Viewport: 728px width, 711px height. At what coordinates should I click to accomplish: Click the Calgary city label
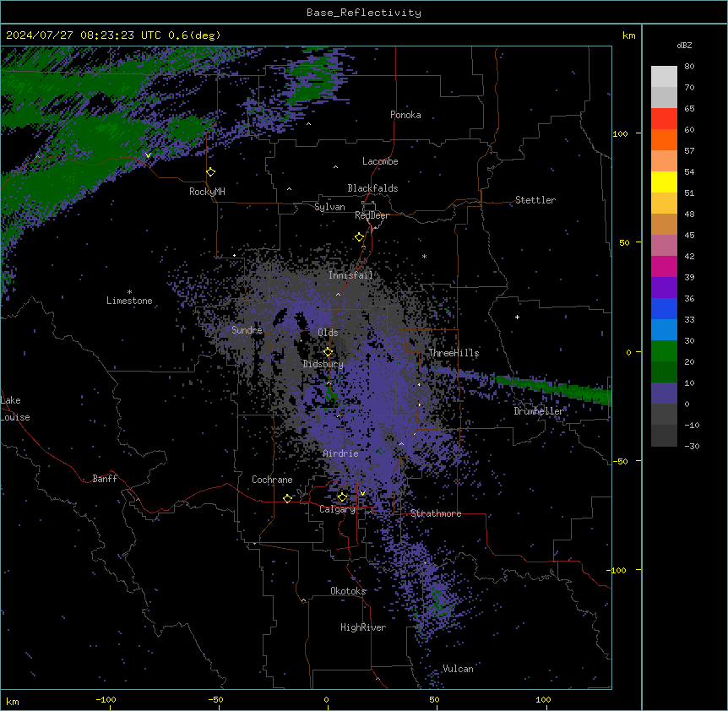coord(338,509)
